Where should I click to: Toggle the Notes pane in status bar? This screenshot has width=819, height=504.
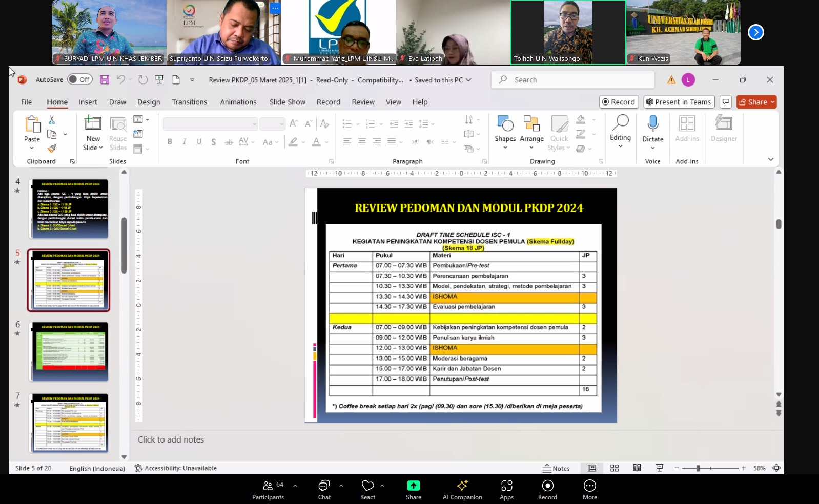click(557, 468)
